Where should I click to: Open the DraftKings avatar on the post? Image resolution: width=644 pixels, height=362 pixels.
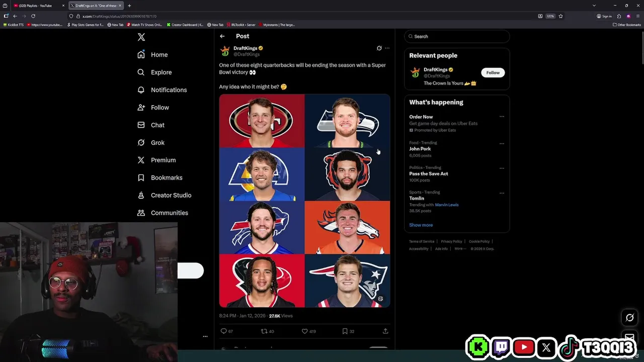coord(225,51)
